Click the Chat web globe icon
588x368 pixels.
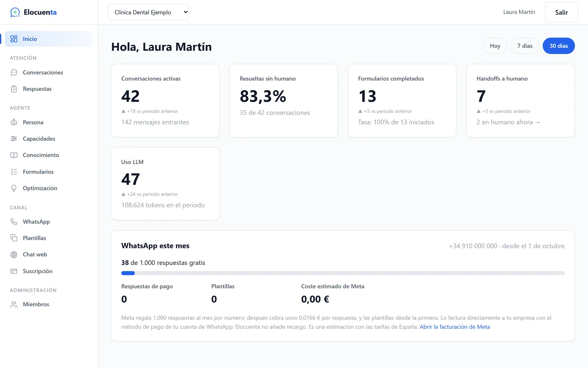point(14,255)
